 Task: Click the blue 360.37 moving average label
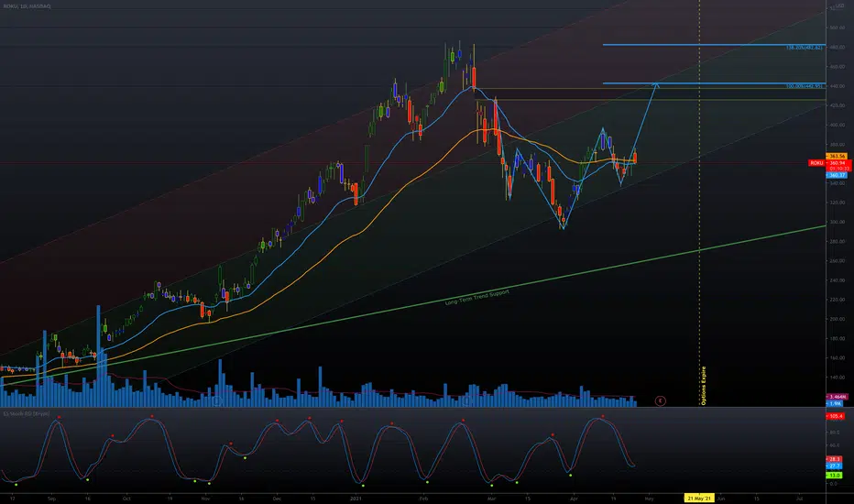tap(838, 175)
